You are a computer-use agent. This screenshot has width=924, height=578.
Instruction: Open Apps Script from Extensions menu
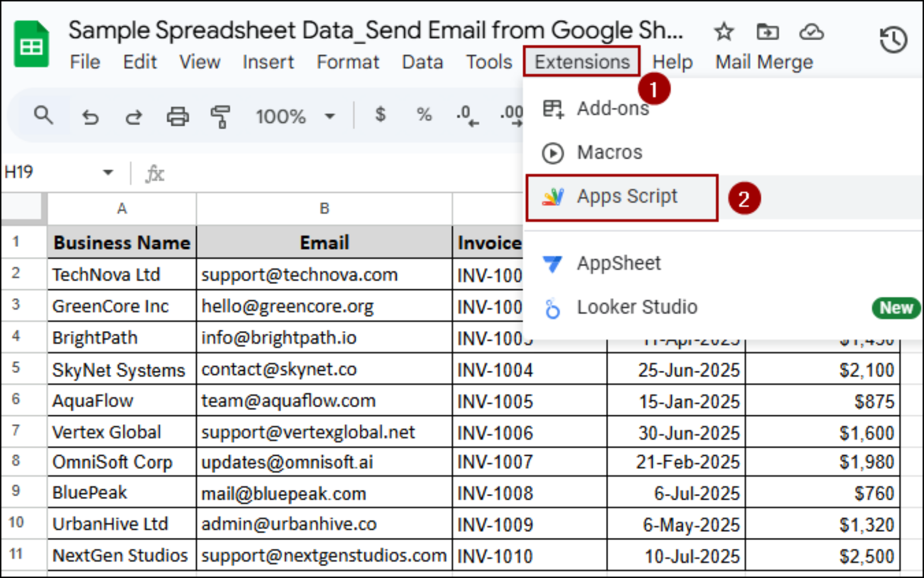tap(626, 197)
